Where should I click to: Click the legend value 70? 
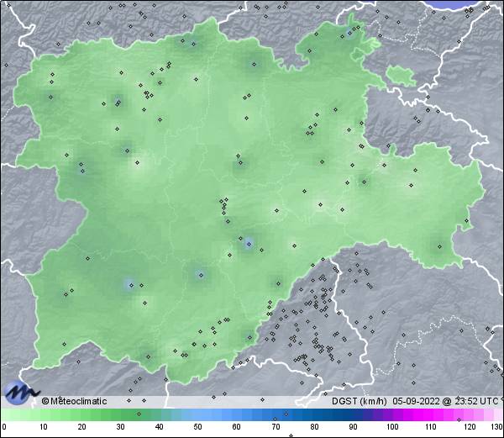coord(276,427)
